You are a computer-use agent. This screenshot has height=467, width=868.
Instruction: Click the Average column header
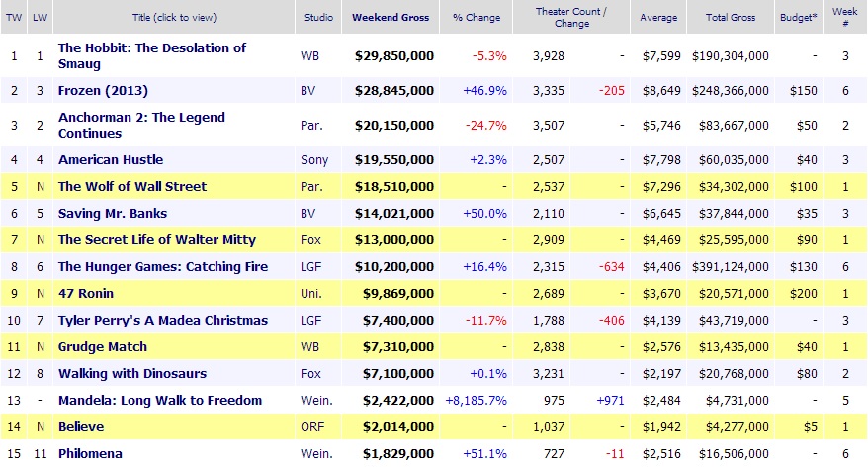(657, 18)
